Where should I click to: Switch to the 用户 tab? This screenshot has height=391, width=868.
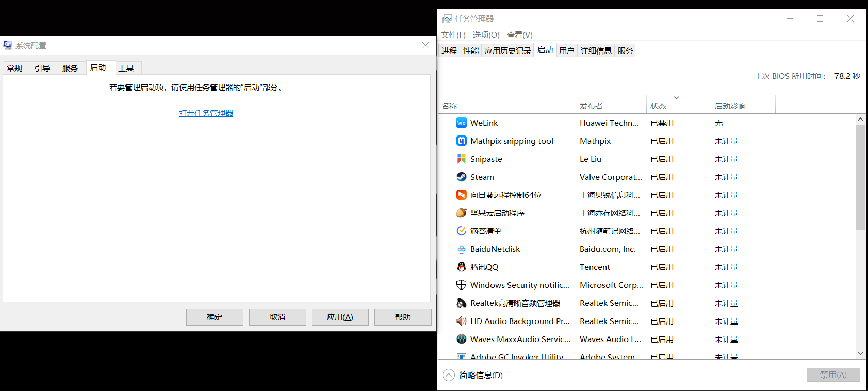[567, 50]
